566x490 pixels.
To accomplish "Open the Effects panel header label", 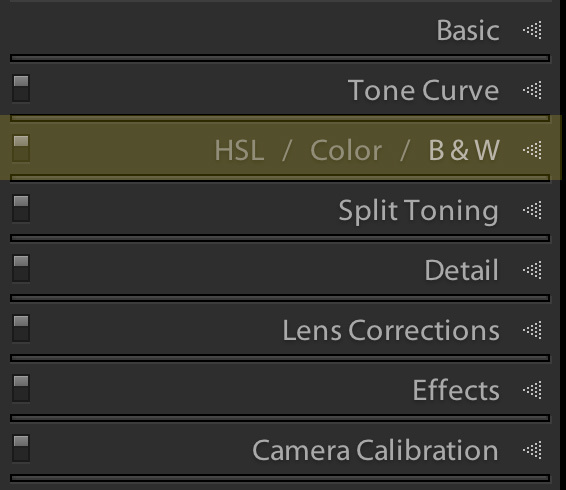I will pos(456,390).
